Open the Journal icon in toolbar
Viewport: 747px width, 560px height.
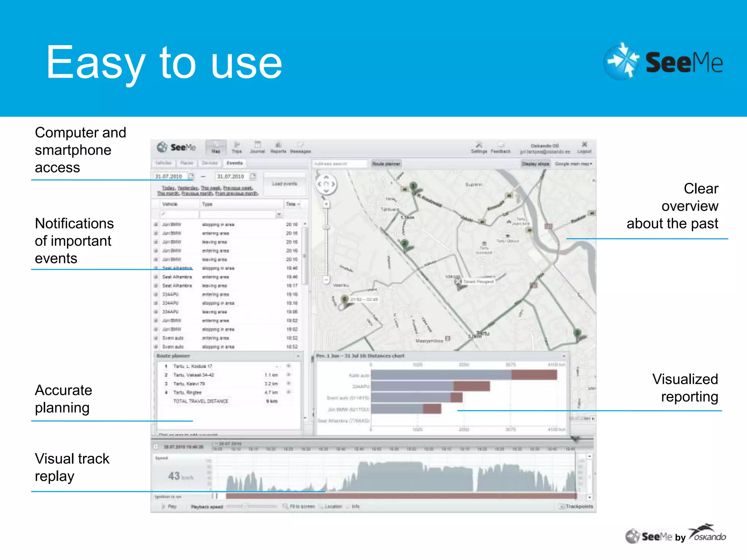pos(258,147)
